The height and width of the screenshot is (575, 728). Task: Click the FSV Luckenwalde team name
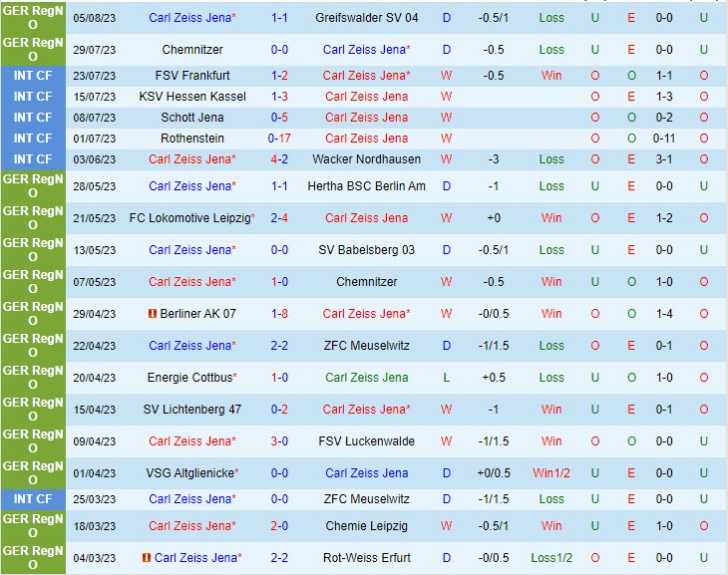click(366, 441)
